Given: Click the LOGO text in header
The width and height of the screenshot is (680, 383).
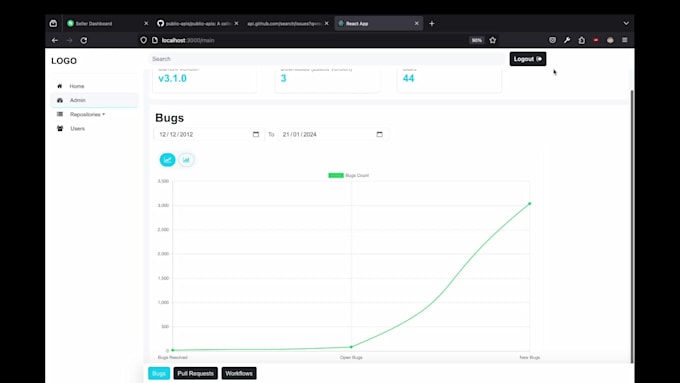Looking at the screenshot, I should click(64, 61).
